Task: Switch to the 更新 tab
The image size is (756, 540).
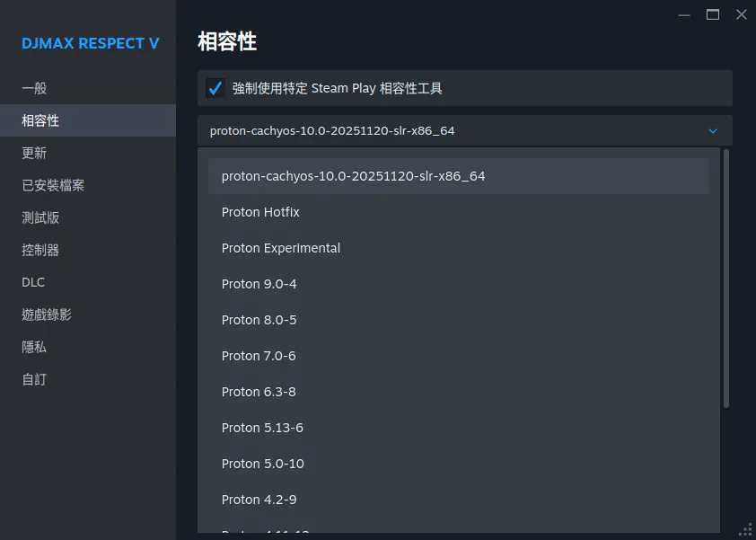Action: pyautogui.click(x=34, y=153)
